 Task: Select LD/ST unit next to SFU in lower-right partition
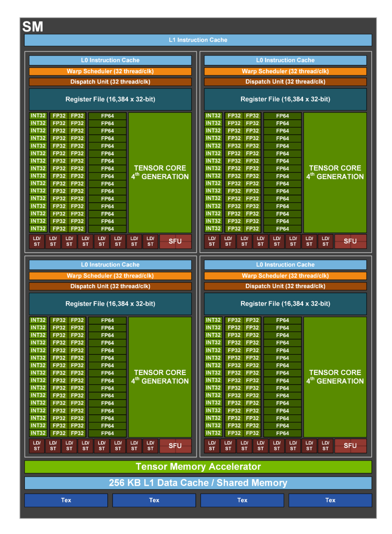(325, 446)
